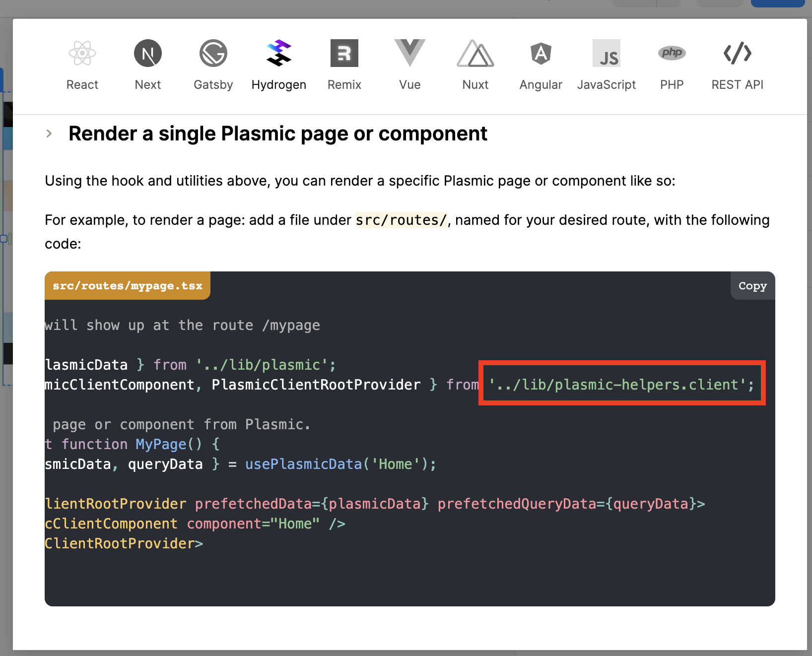Click the blue button at top right
Viewport: 812px width, 656px height.
[777, 3]
